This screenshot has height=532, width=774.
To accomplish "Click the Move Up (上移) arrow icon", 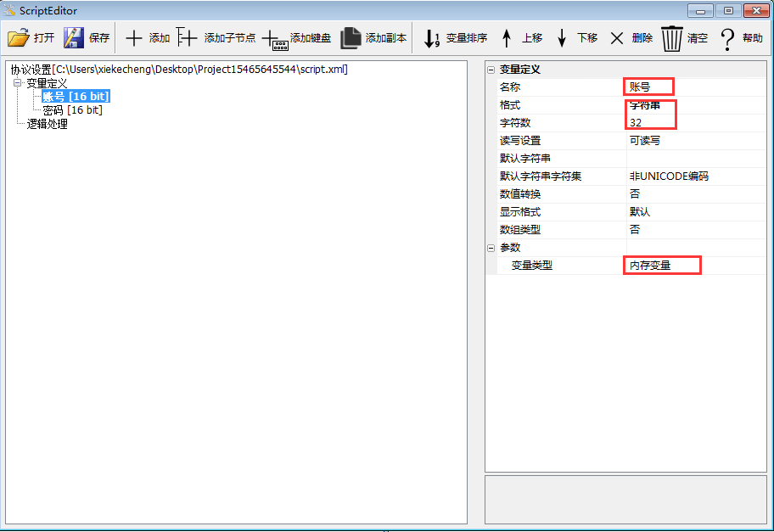I will 507,38.
